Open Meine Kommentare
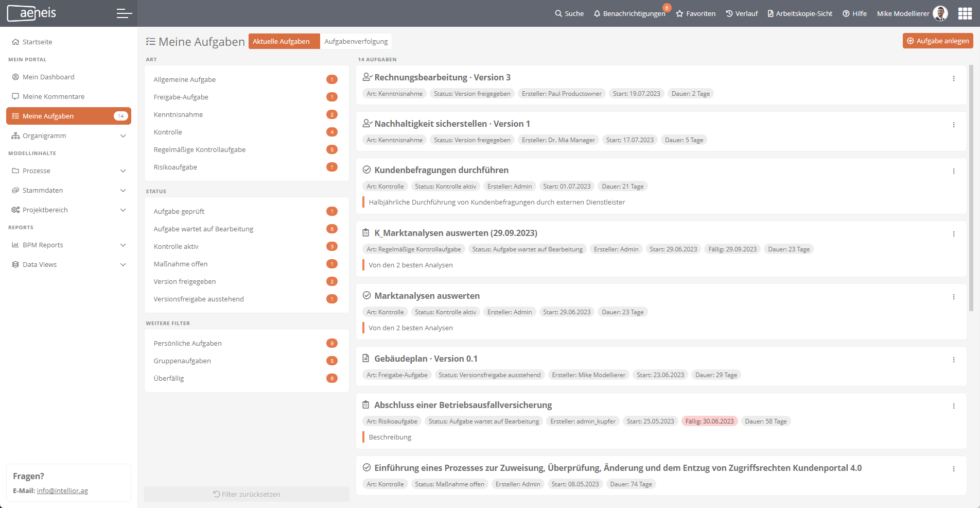This screenshot has width=980, height=508. (x=68, y=96)
